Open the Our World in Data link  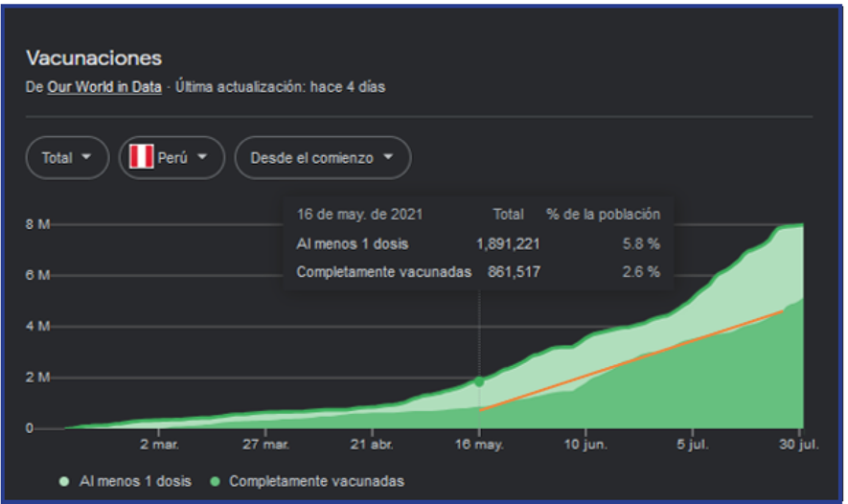tap(104, 87)
